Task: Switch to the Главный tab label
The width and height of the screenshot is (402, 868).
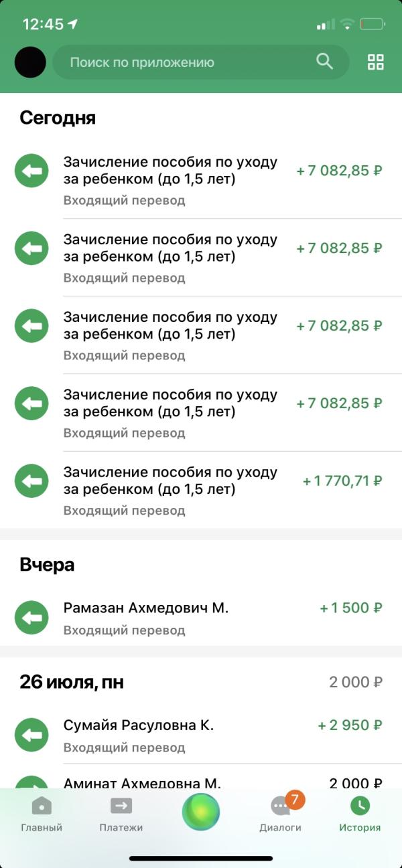Action: (x=42, y=828)
